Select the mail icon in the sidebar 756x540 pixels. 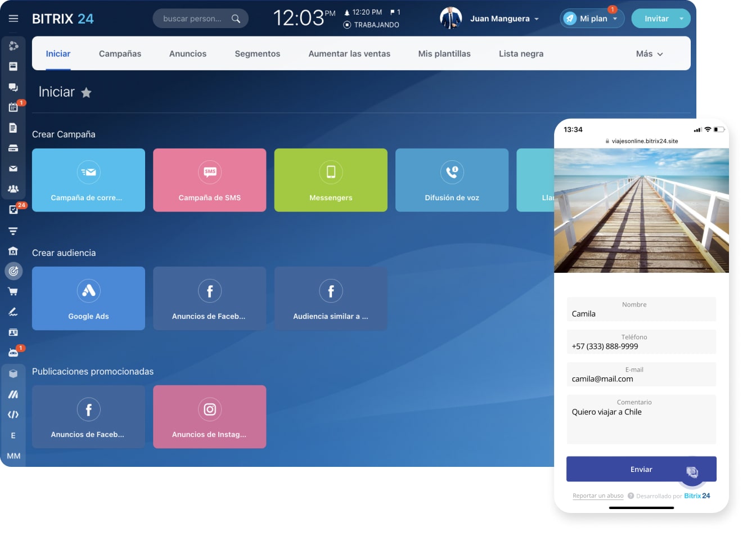click(13, 168)
